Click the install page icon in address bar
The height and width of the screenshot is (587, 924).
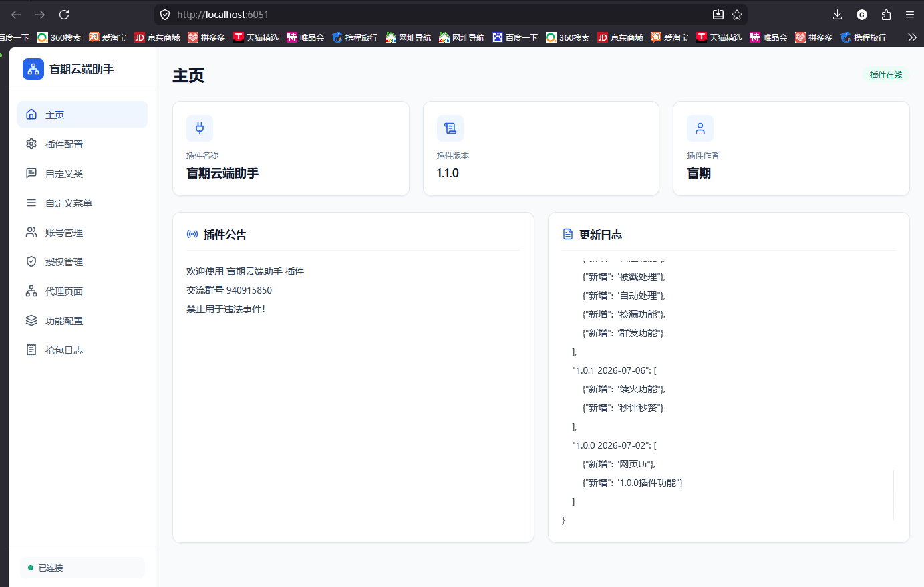tap(718, 15)
